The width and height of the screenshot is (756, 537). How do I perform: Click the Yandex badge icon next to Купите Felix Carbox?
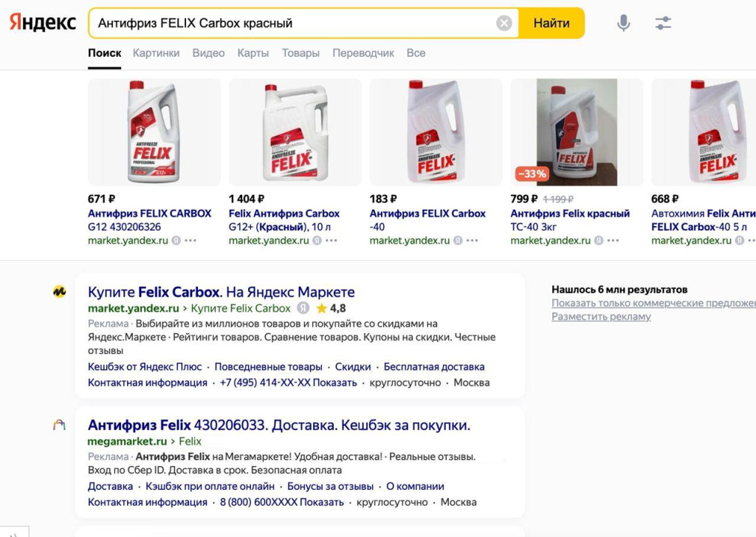303,308
